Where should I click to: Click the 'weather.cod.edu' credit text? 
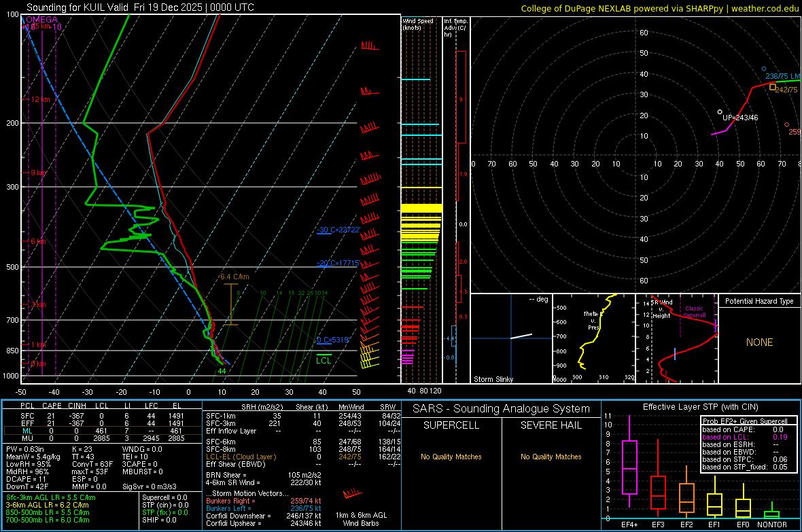[x=765, y=8]
